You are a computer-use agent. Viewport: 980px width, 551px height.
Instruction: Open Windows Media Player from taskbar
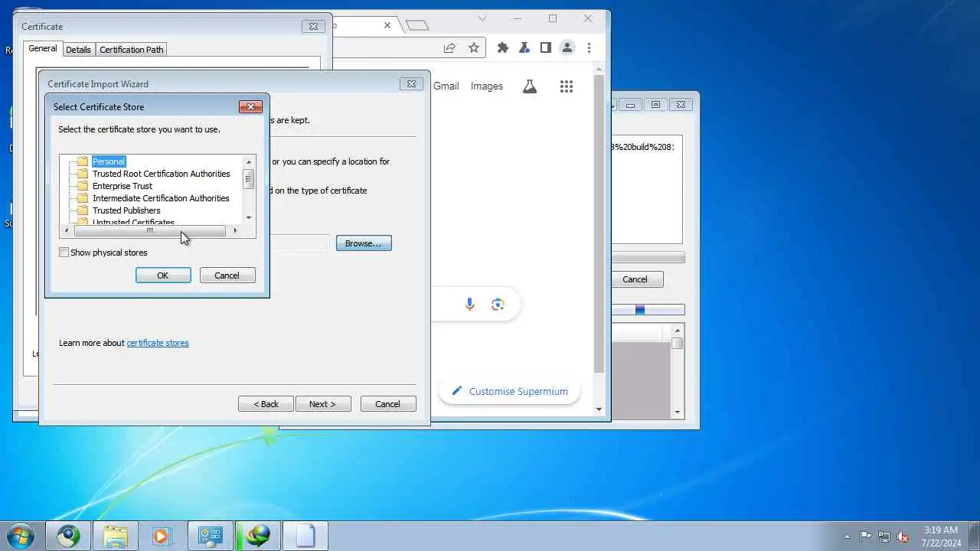(x=162, y=536)
